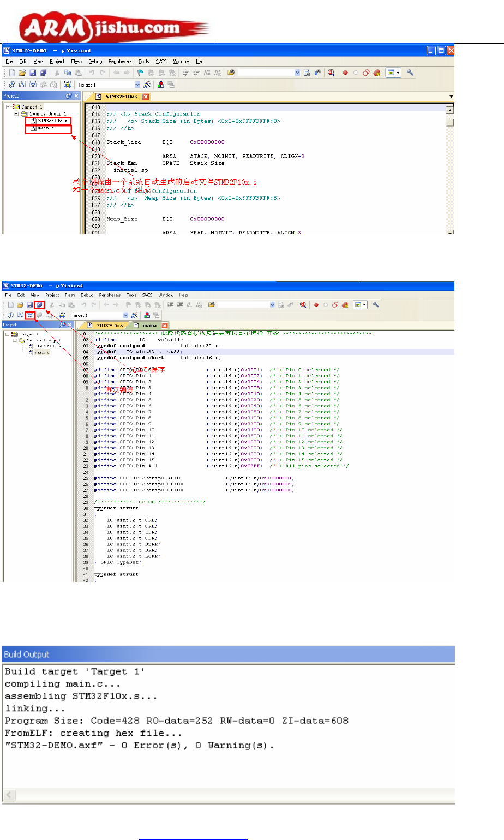Open Help menu in lower µVision window

[x=184, y=295]
